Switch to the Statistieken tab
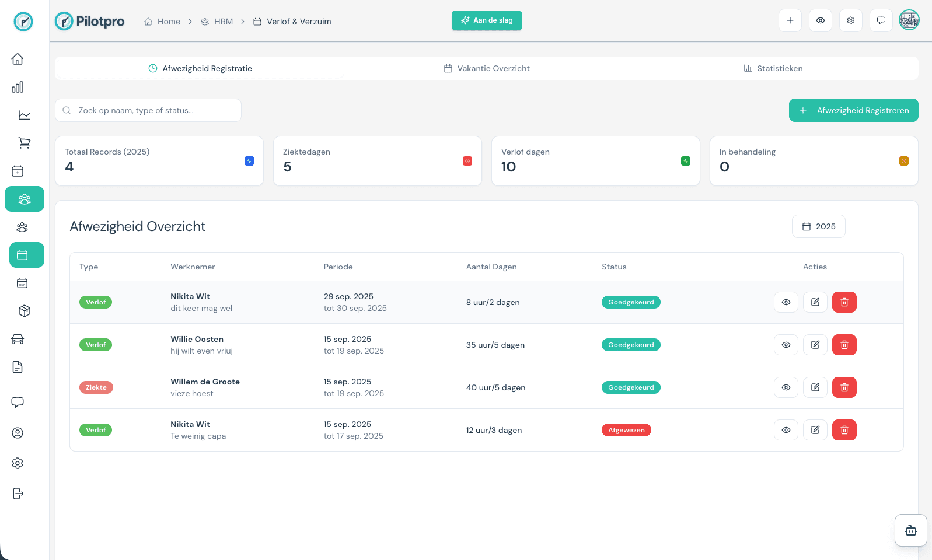 click(x=773, y=68)
